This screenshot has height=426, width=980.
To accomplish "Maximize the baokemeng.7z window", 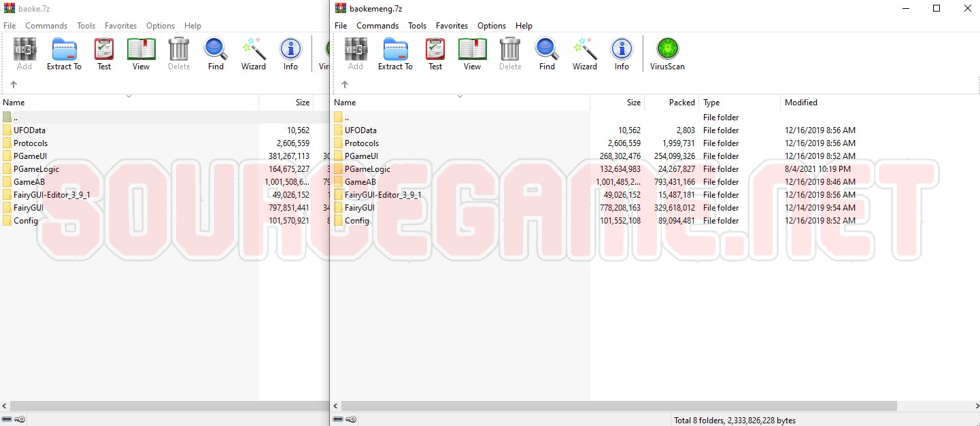I will coord(936,8).
